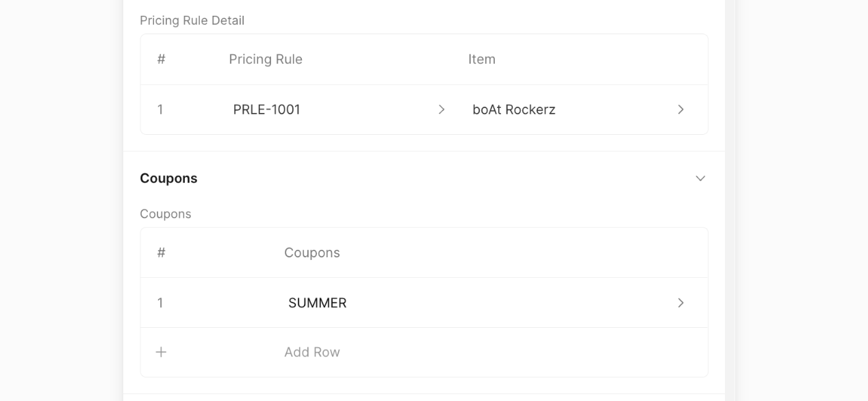Select the boAt Rockerz item cell

514,109
